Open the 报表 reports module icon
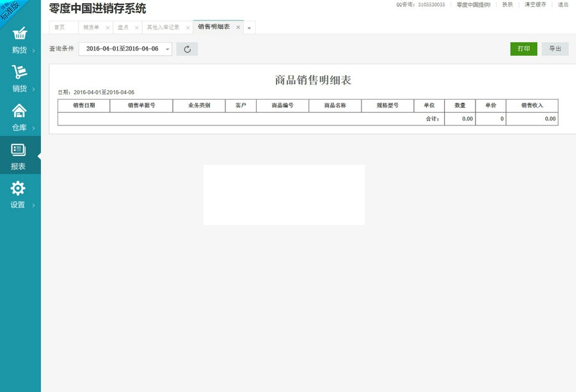 tap(18, 150)
